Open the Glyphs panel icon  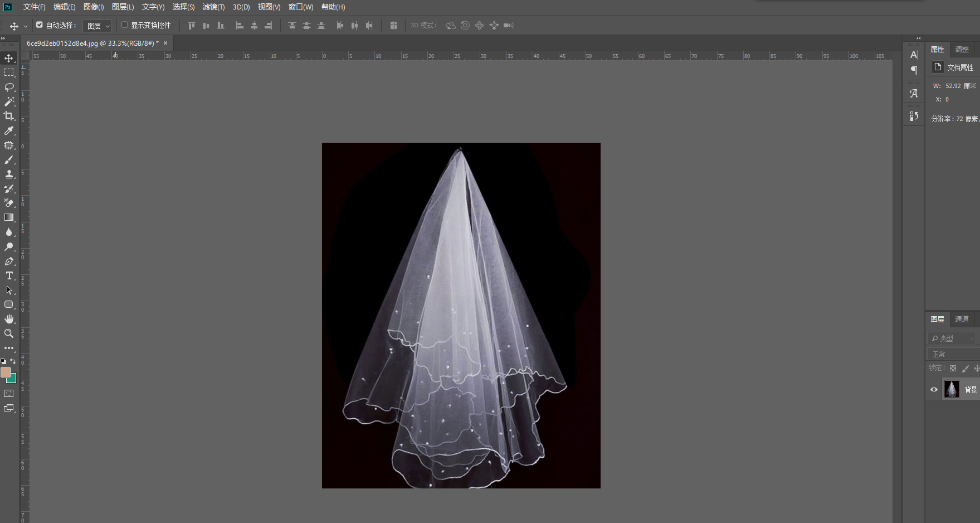coord(914,94)
